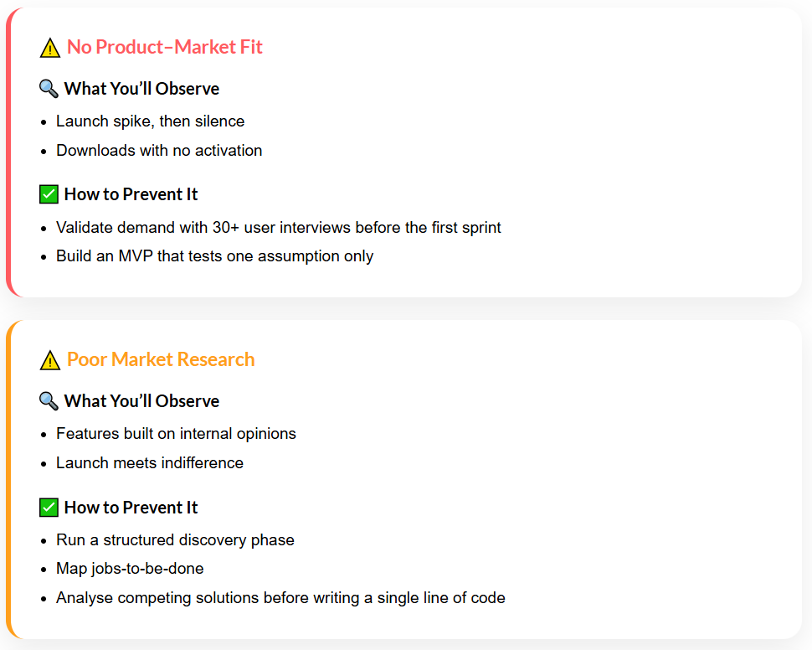Click 'Run a structured discovery phase' bullet
This screenshot has width=812, height=650.
pyautogui.click(x=175, y=540)
